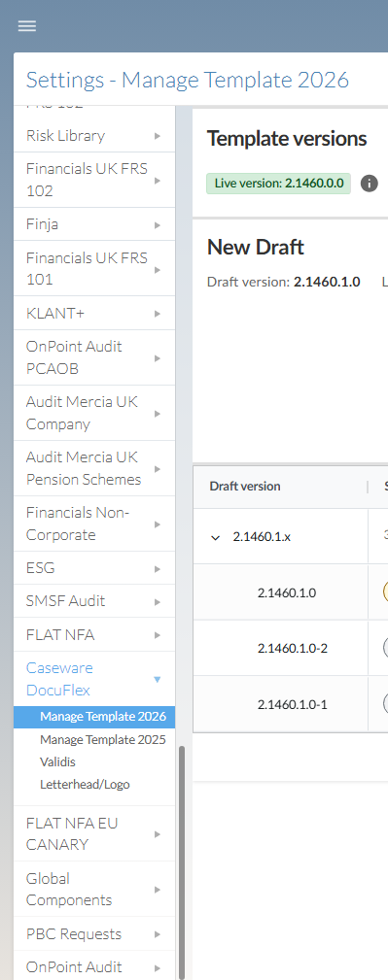The width and height of the screenshot is (388, 980).
Task: Expand the SMSF Audit section
Action: coord(94,601)
